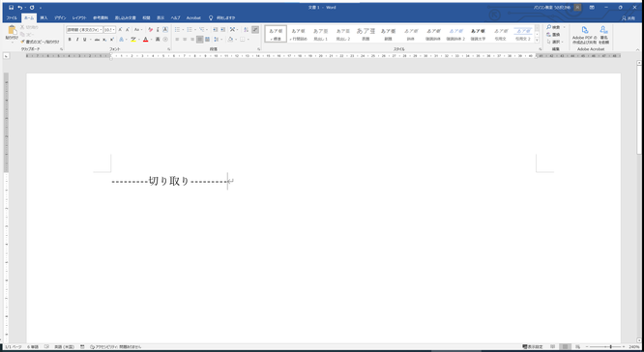Undo the last action
This screenshot has width=644, height=352.
tap(19, 8)
